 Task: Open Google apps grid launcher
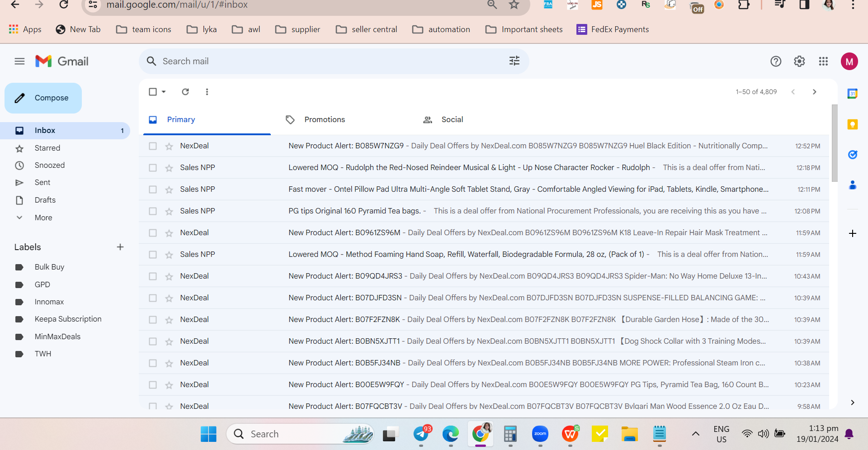pyautogui.click(x=823, y=61)
